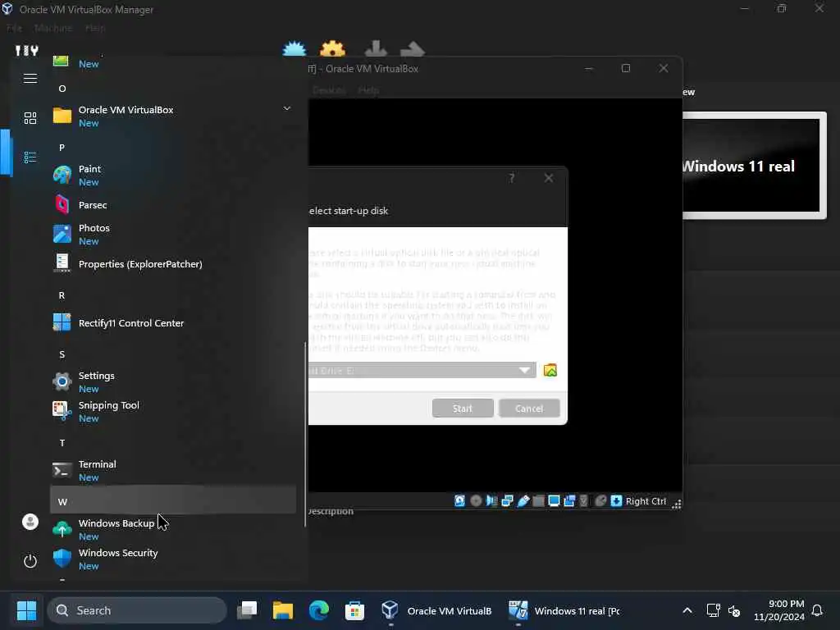Image resolution: width=840 pixels, height=630 pixels.
Task: Close the select start-up disk dialog
Action: [549, 178]
